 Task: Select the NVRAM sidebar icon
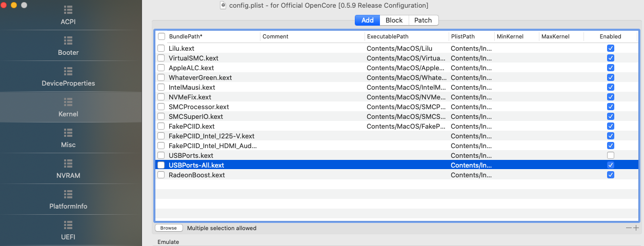tap(68, 163)
